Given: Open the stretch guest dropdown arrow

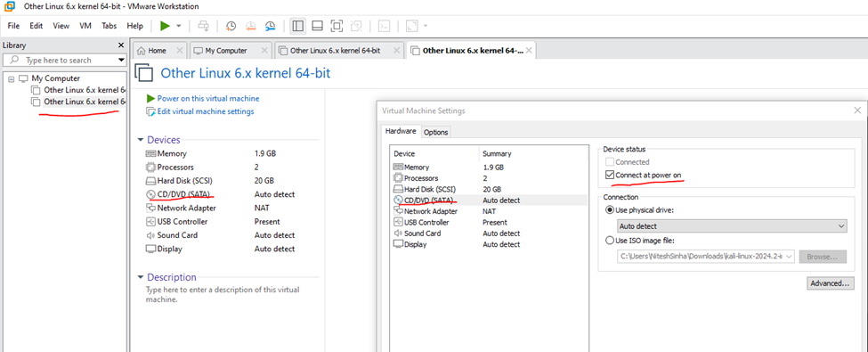Looking at the screenshot, I should coord(426,26).
